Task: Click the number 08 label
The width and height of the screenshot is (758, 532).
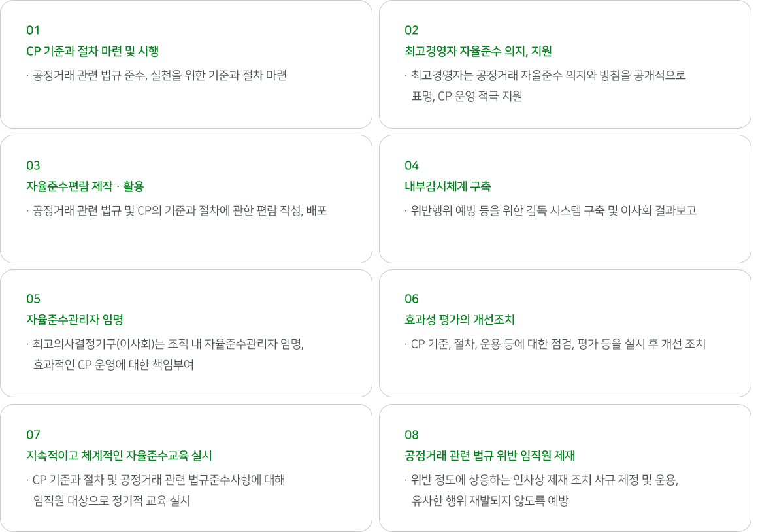Action: 412,435
